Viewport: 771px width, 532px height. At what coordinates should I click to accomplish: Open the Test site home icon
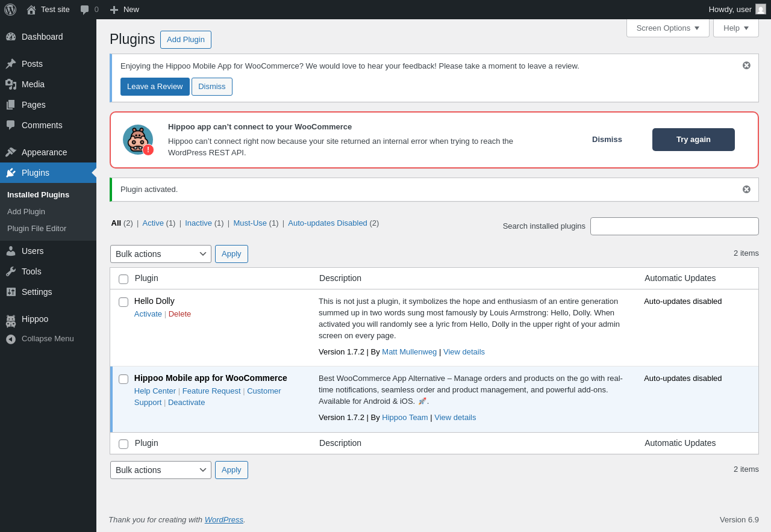tap(31, 10)
